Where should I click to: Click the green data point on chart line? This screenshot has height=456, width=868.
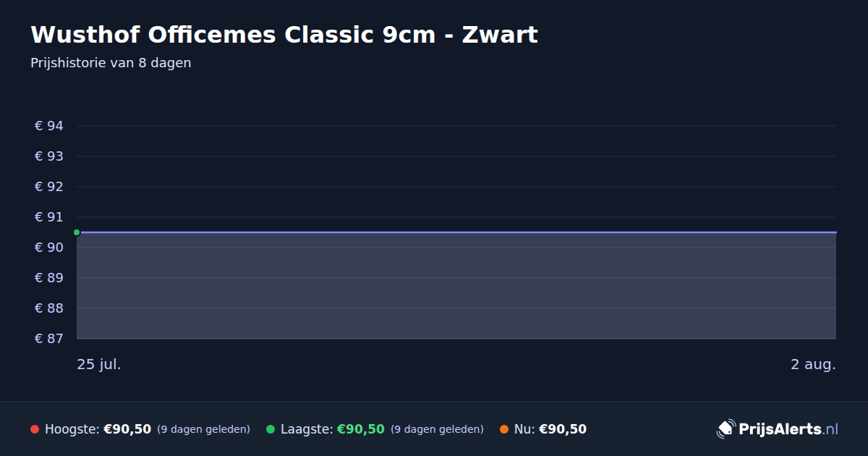point(77,232)
